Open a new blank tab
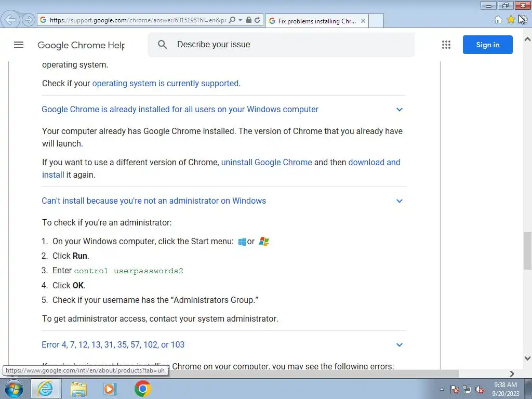This screenshot has width=532, height=399. click(376, 21)
